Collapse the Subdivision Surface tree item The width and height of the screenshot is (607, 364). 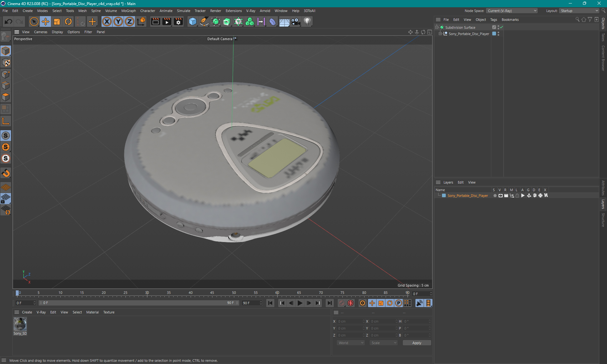tap(437, 27)
